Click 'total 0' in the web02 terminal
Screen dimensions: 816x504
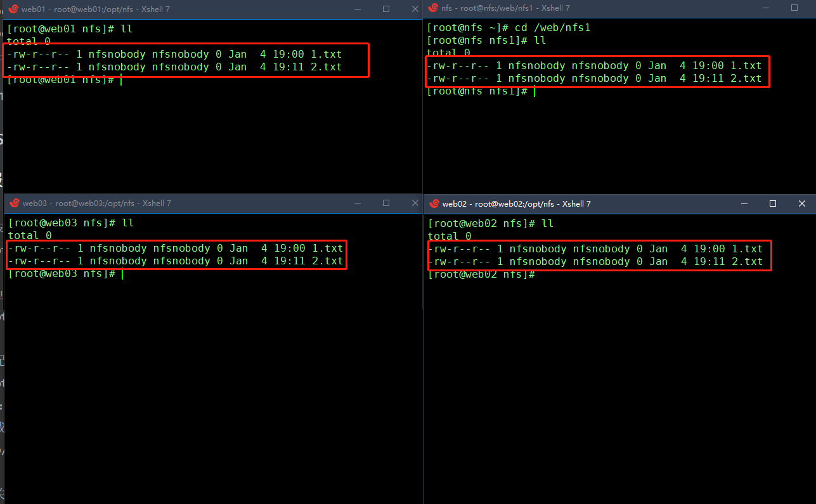pos(450,236)
